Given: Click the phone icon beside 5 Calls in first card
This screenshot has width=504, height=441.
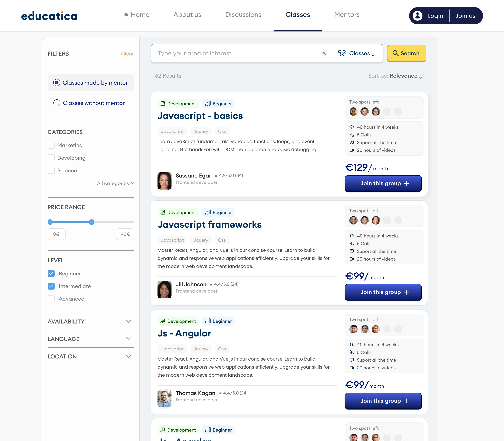Looking at the screenshot, I should point(352,135).
